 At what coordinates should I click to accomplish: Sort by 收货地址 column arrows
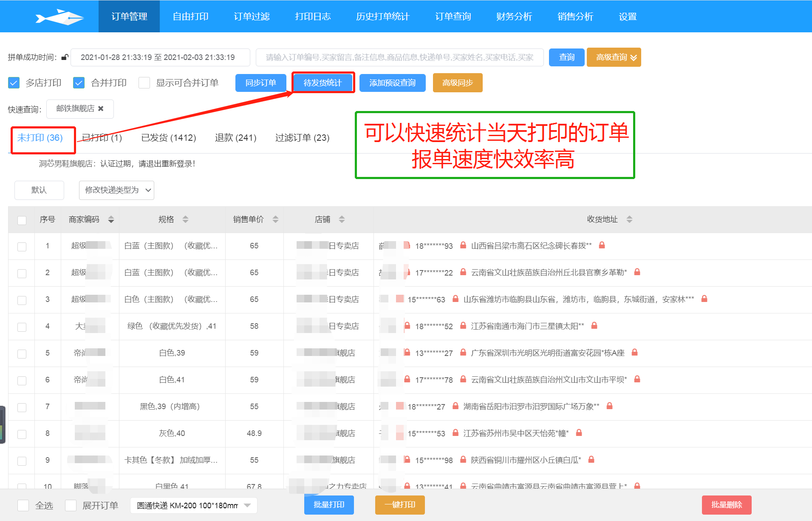(629, 219)
